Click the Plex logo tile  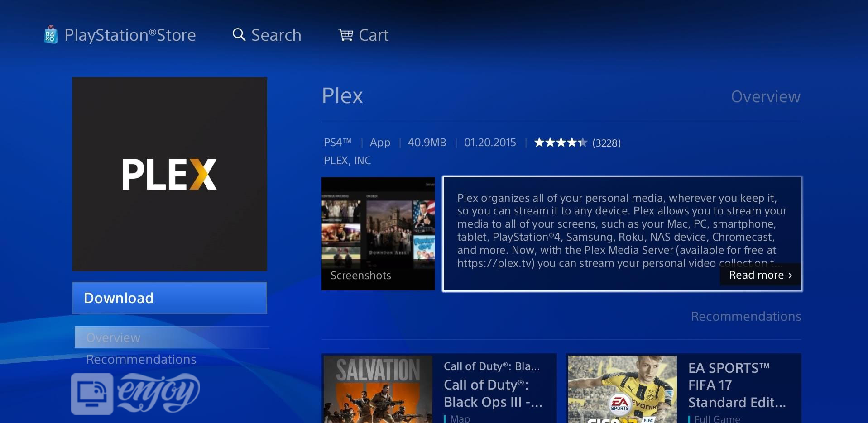170,174
